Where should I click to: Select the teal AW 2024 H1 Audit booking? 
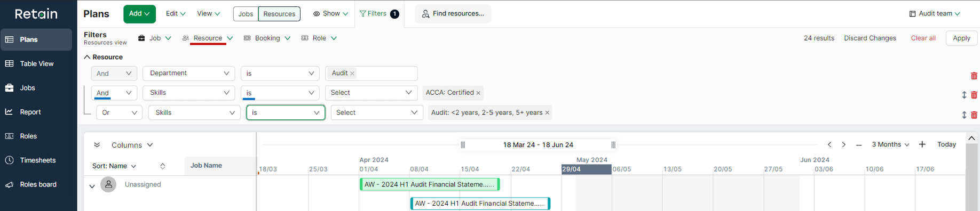coord(480,204)
